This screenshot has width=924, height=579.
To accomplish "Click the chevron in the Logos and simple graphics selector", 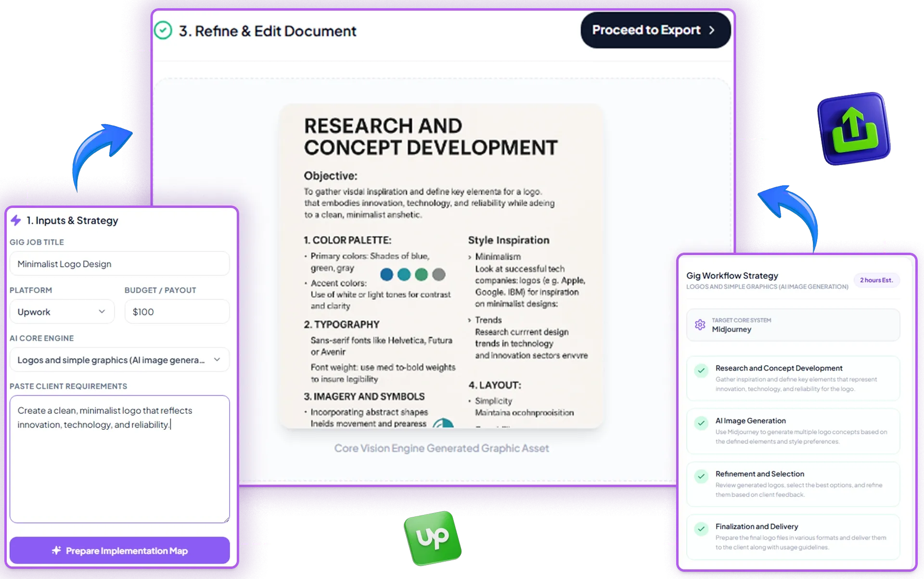I will point(217,360).
